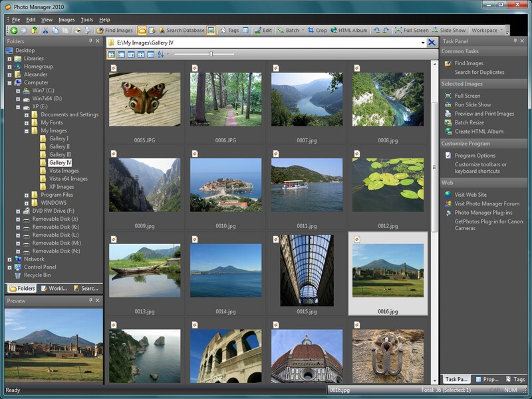Open the Images menu
The height and width of the screenshot is (399, 532).
click(66, 20)
